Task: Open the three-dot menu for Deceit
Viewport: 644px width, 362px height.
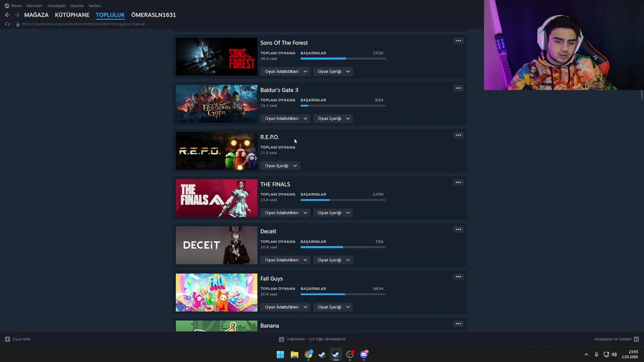Action: tap(458, 229)
